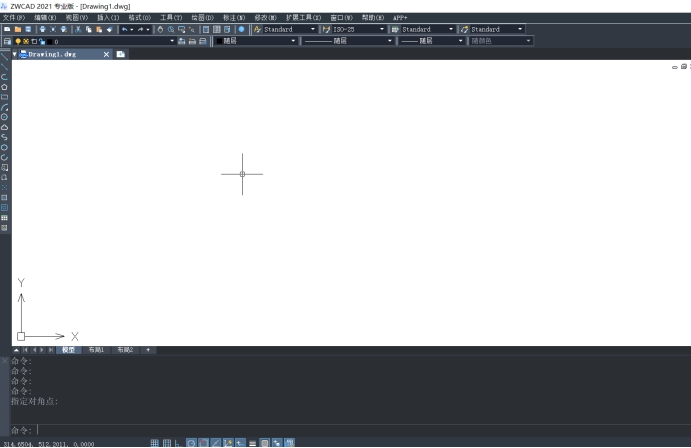Open the Layer Properties Manager icon
Screen dimensions: 691x448
(7, 41)
